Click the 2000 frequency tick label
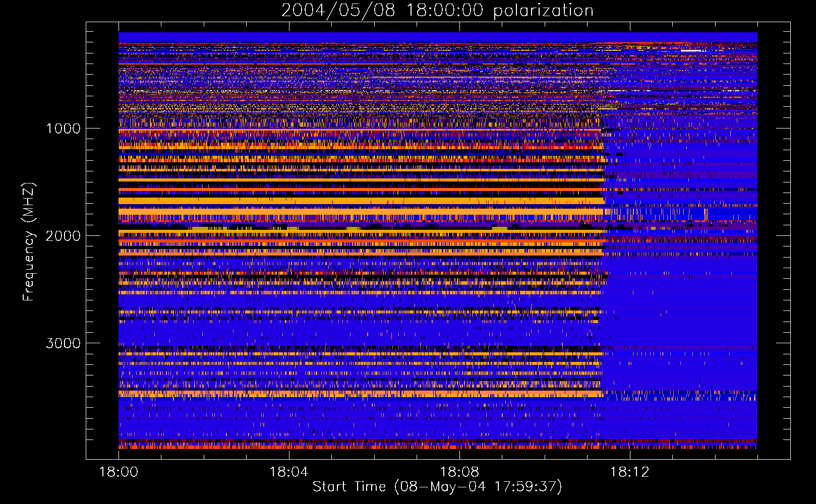 (63, 236)
